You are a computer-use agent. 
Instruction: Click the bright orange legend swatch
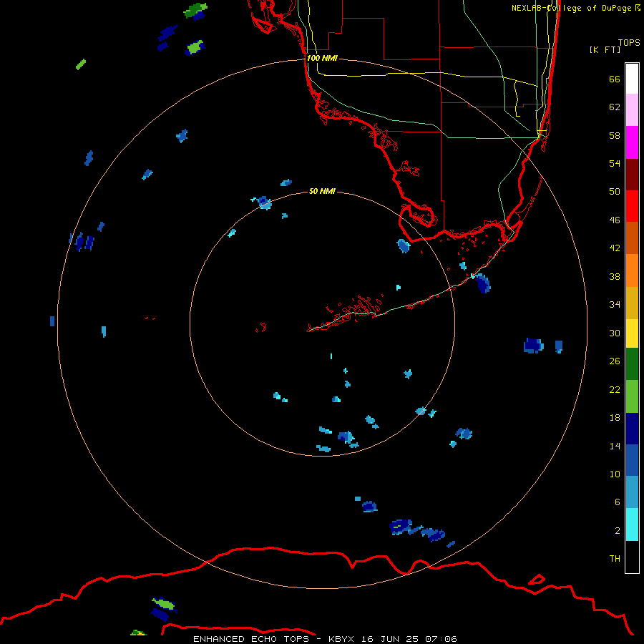tap(632, 270)
